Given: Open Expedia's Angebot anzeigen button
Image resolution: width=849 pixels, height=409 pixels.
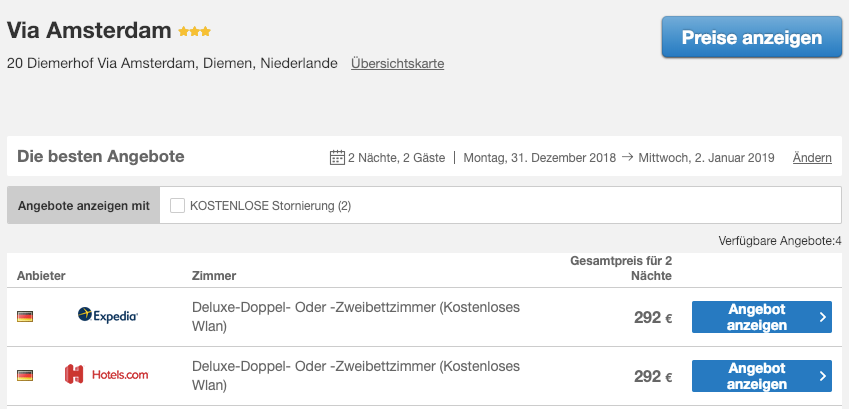Looking at the screenshot, I should [762, 317].
